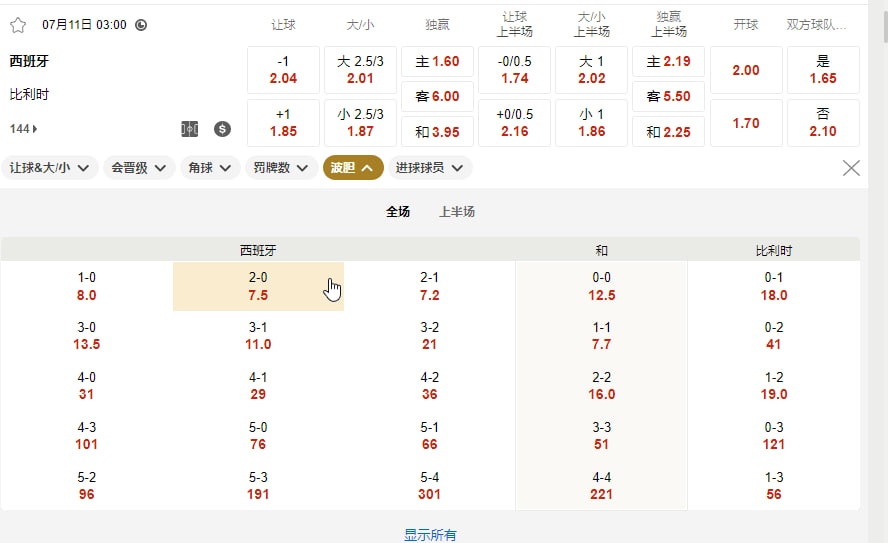Select correct score 5-0 at 76
This screenshot has height=543, width=890.
tap(258, 436)
